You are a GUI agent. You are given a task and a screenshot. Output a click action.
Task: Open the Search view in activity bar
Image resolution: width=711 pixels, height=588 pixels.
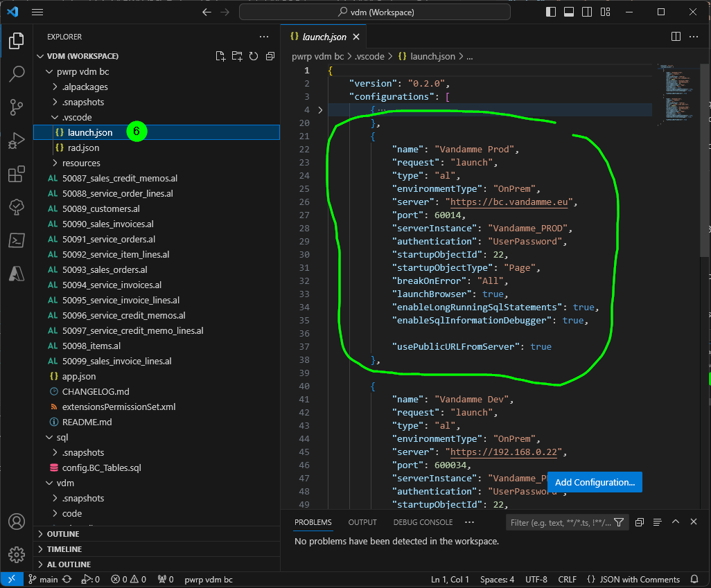(17, 74)
